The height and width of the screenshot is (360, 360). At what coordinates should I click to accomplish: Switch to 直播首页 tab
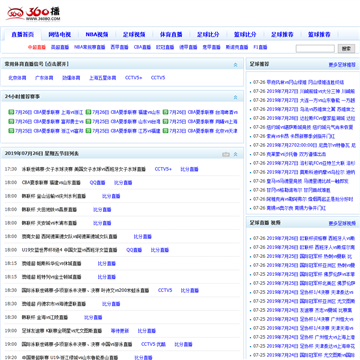23,35
